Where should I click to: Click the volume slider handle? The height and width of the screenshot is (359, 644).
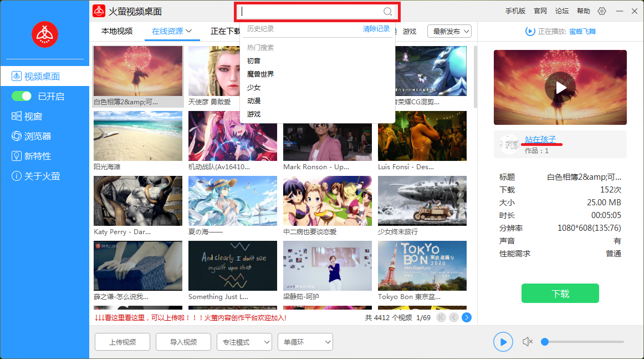coord(545,342)
